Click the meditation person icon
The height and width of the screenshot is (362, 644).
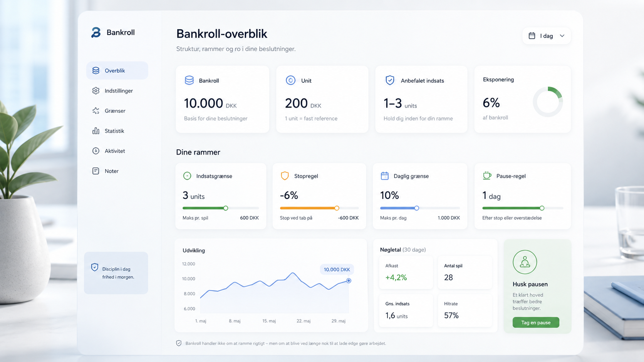pyautogui.click(x=525, y=262)
